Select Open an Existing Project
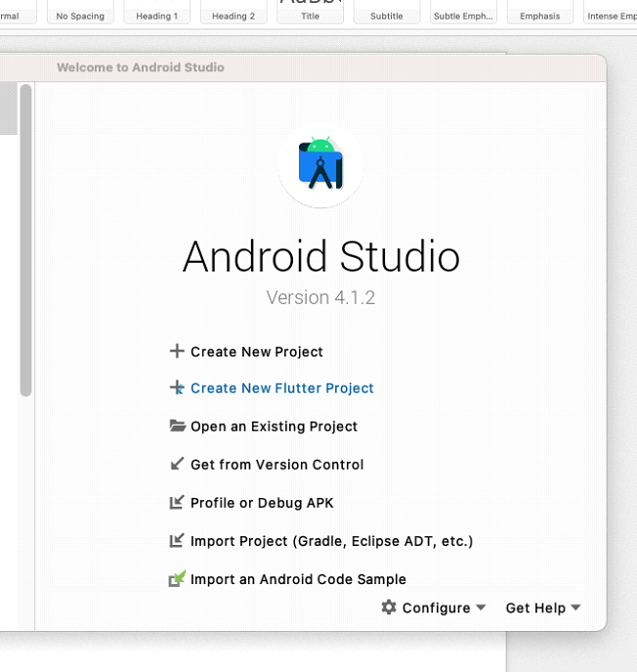 pyautogui.click(x=274, y=427)
